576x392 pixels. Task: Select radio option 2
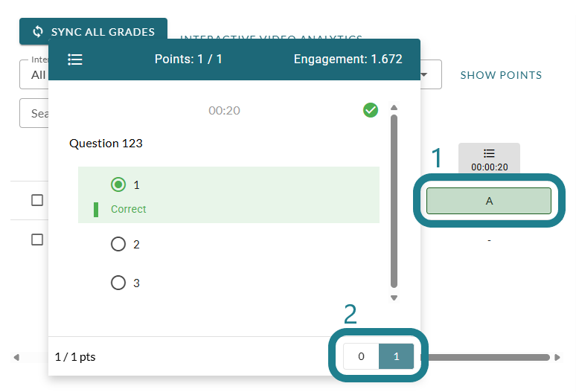coord(118,244)
